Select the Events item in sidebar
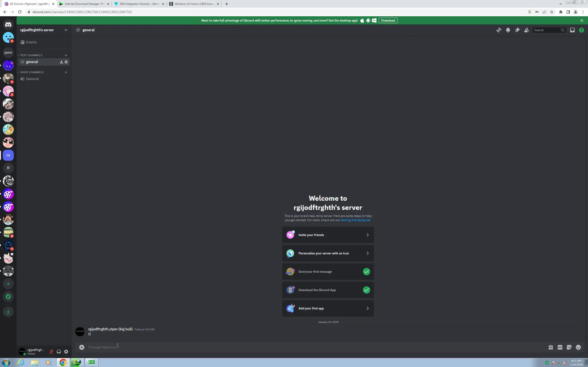 pos(31,42)
